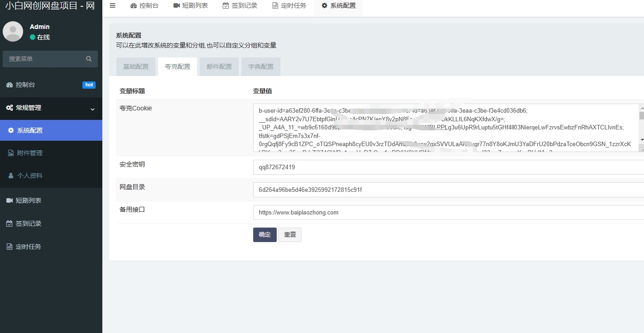Focus the 备用接口 URL input field
The height and width of the screenshot is (333, 644).
pos(448,212)
